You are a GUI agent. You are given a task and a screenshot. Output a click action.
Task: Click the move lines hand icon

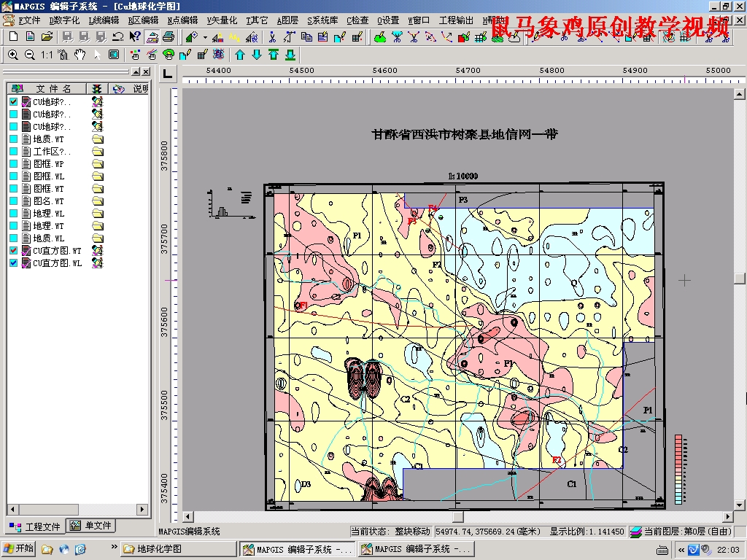(x=152, y=55)
